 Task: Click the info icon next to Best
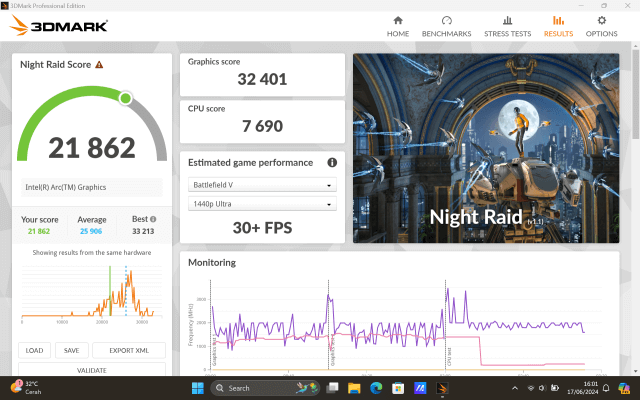pyautogui.click(x=153, y=219)
